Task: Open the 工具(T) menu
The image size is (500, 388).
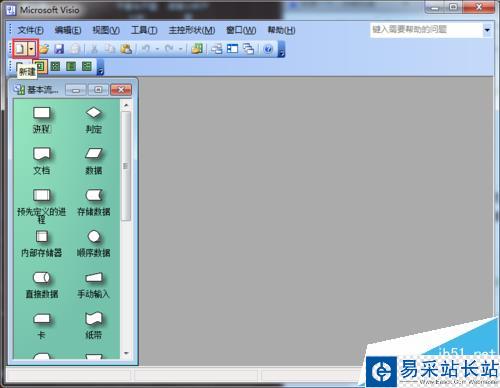Action: tap(144, 30)
